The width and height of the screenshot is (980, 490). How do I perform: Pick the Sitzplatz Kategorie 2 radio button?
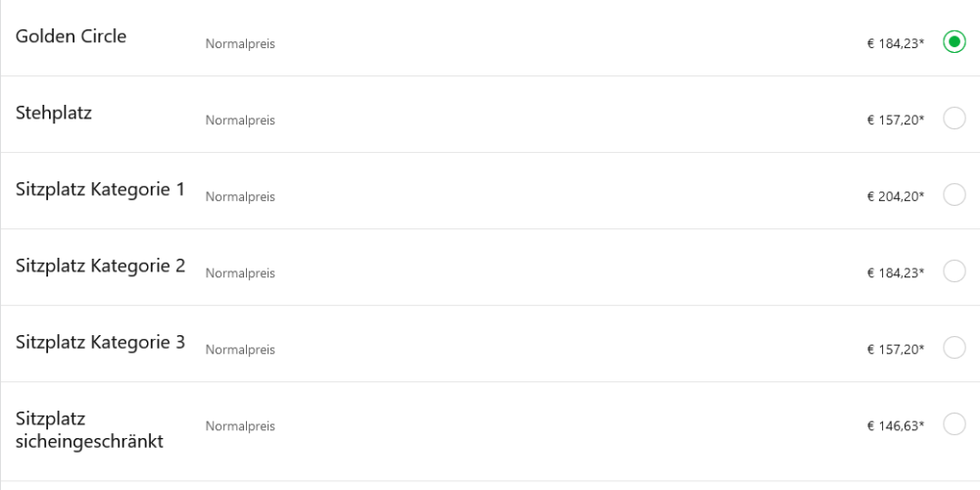point(954,271)
